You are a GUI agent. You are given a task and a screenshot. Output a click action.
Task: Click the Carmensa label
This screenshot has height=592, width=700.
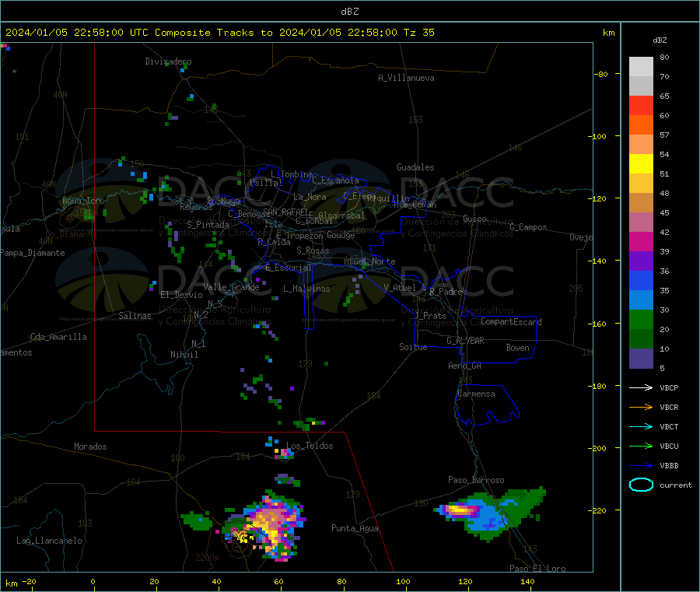[476, 394]
